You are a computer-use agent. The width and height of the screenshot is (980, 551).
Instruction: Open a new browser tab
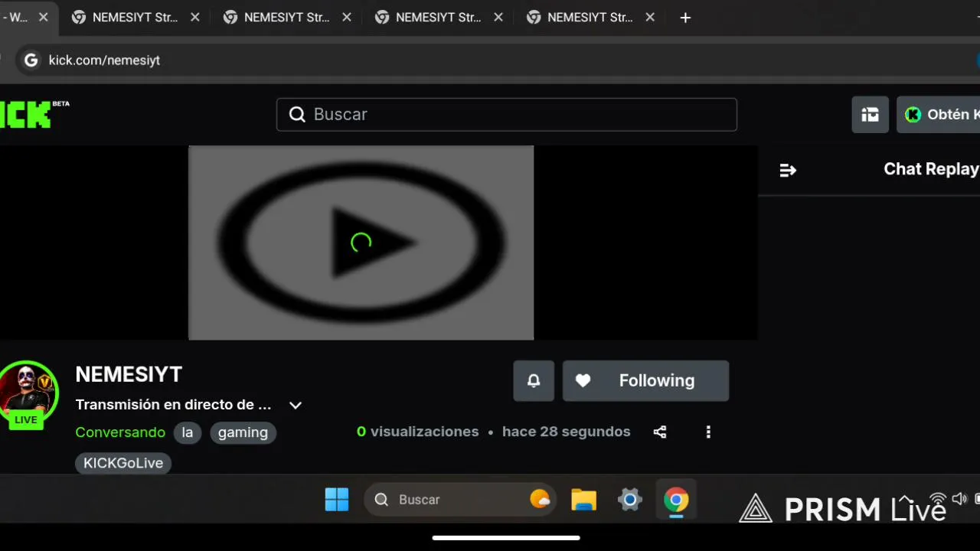coord(685,18)
